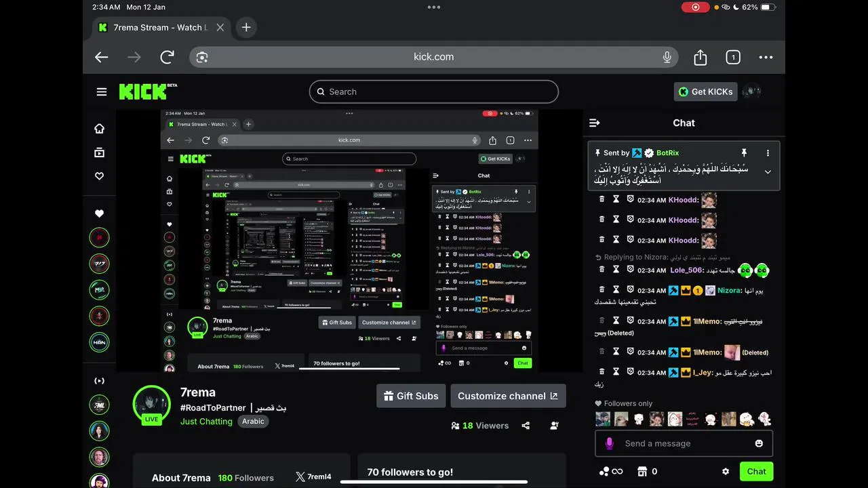Viewport: 868px width, 488px height.
Task: Open the outlined heart Following icon in sidebar
Action: (x=99, y=176)
